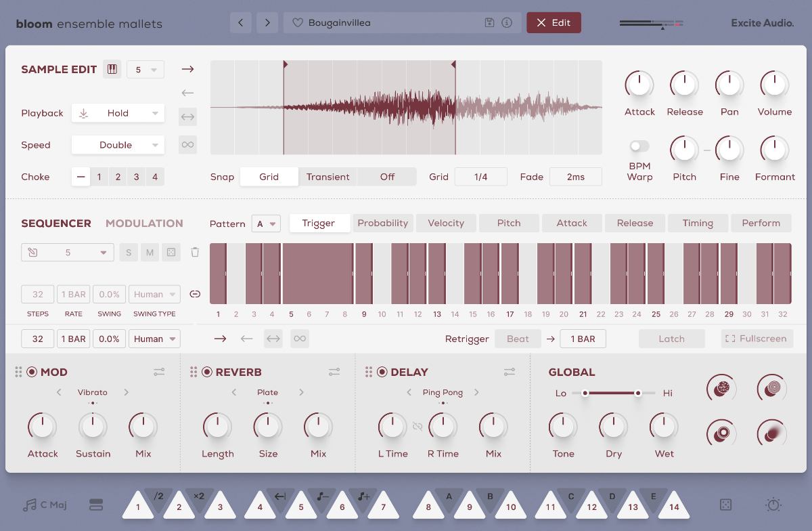Viewport: 812px width, 531px height.
Task: Open DELAY effect settings sliders icon
Action: 510,372
